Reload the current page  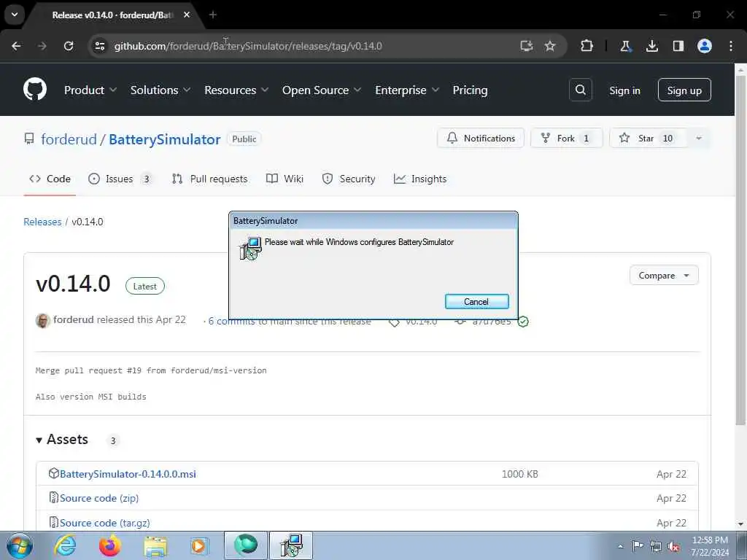coord(69,46)
